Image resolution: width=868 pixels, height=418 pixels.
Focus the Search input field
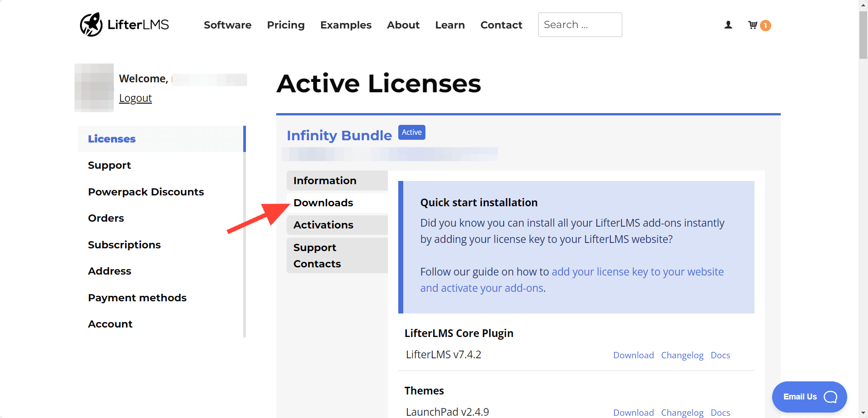coord(580,24)
